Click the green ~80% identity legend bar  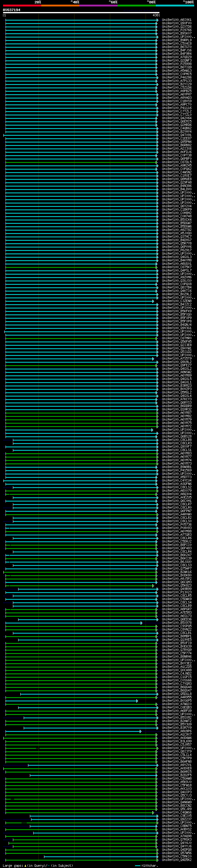point(137,6)
